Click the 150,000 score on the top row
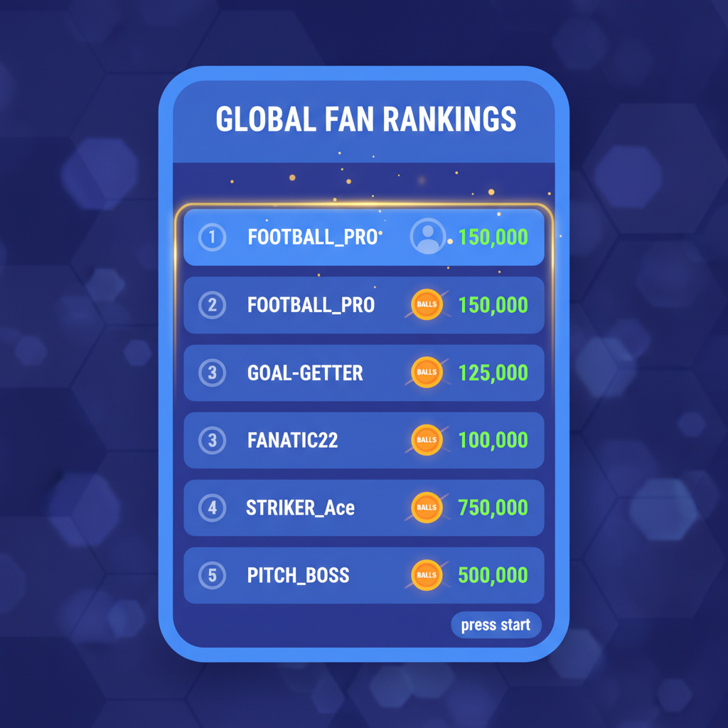The image size is (728, 728). [x=493, y=237]
